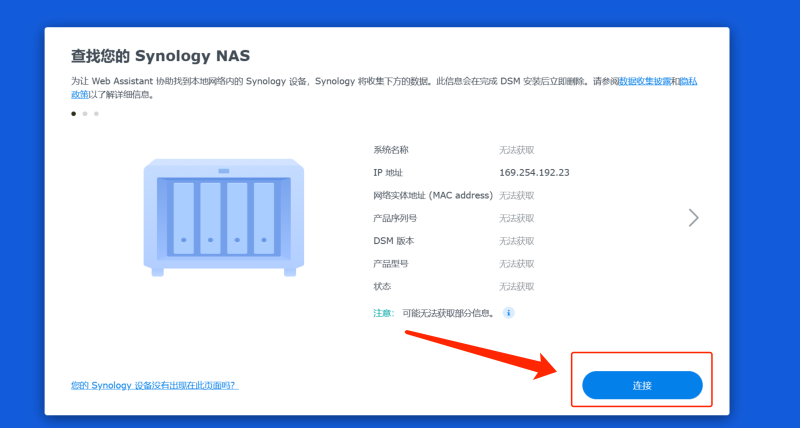Viewport: 800px width, 428px height.
Task: Click the 状态 label
Action: pyautogui.click(x=382, y=286)
